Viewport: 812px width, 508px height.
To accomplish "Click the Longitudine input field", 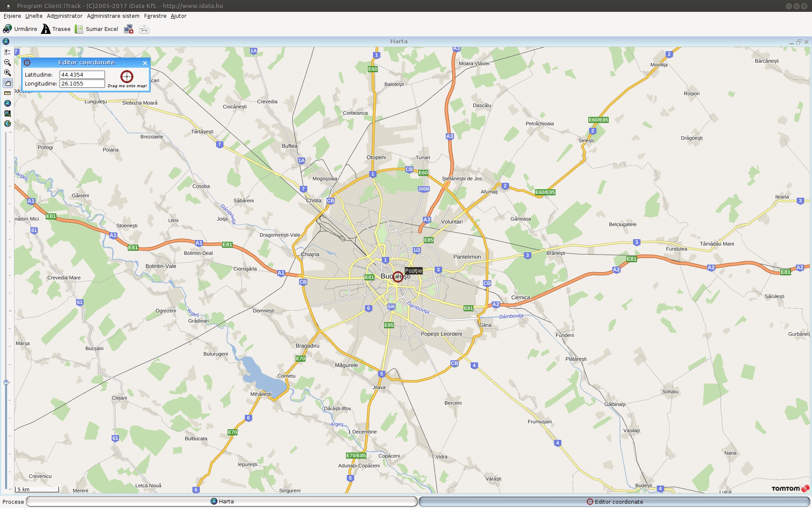I will pos(82,84).
